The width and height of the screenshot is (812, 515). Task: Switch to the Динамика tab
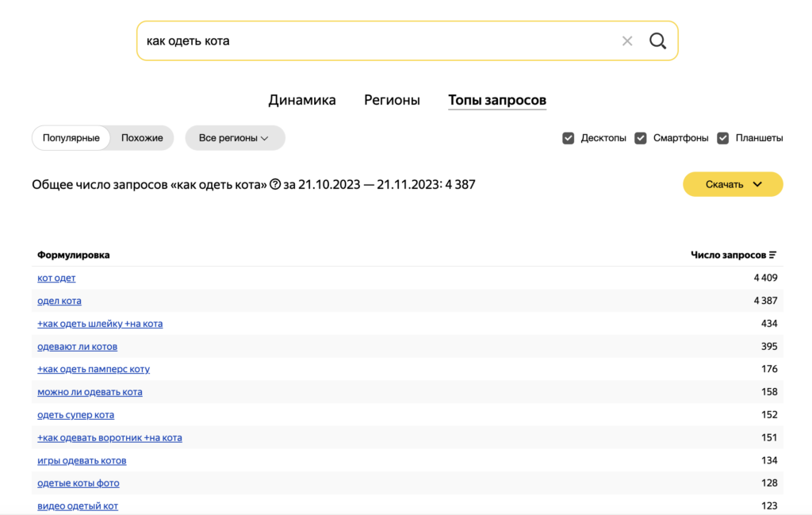302,100
